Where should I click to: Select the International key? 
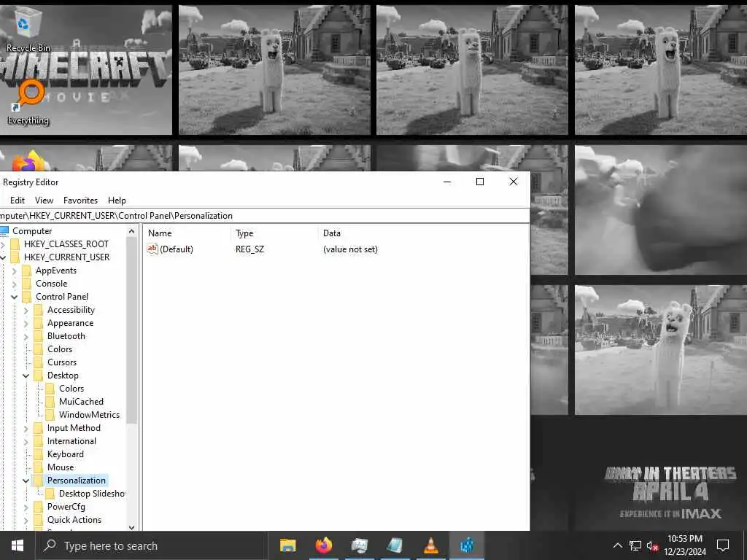click(x=71, y=441)
